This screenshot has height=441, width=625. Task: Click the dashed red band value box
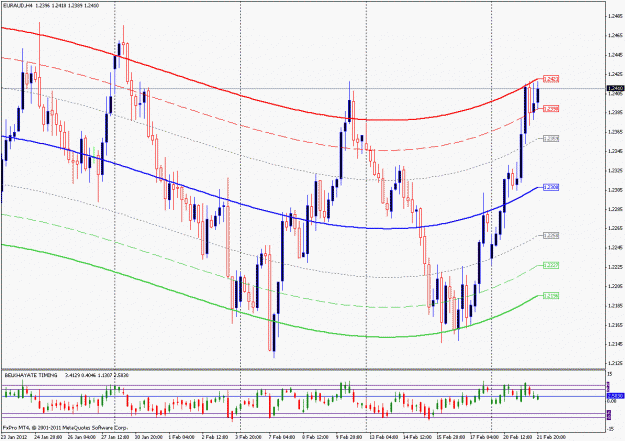[551, 108]
